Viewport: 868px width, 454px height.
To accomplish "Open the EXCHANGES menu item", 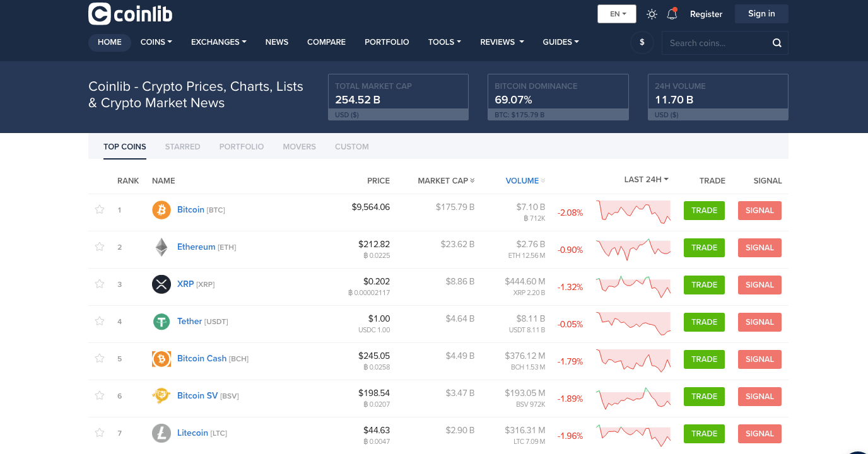I will pyautogui.click(x=218, y=42).
